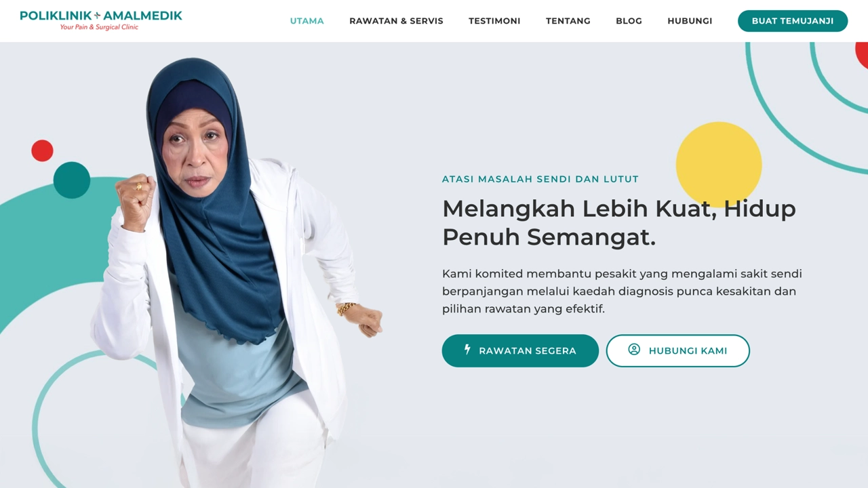Click the plus cross icon in Poliklinik Amalmedik logo
Screen dimensions: 868x488
(97, 15)
